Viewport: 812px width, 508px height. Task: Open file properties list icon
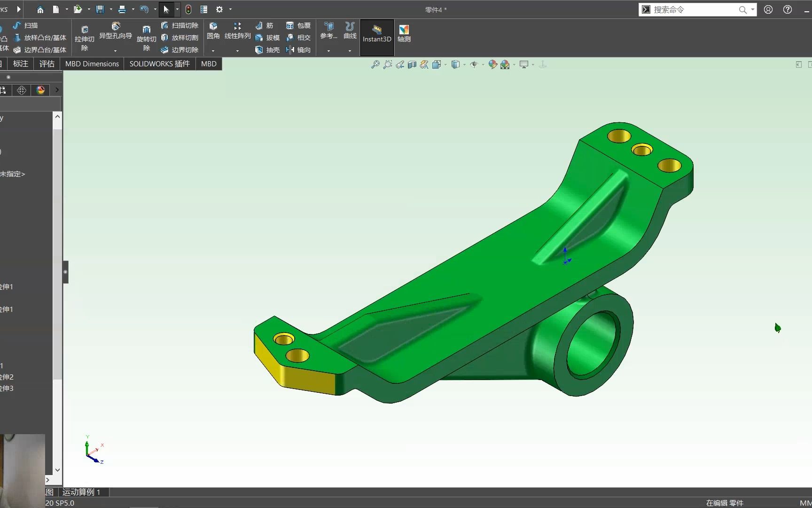coord(204,9)
